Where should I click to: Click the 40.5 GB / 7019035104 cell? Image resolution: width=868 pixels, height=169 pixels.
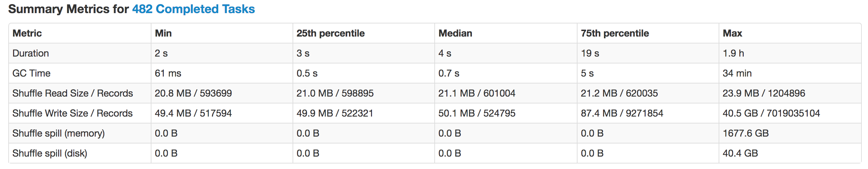[x=771, y=113]
